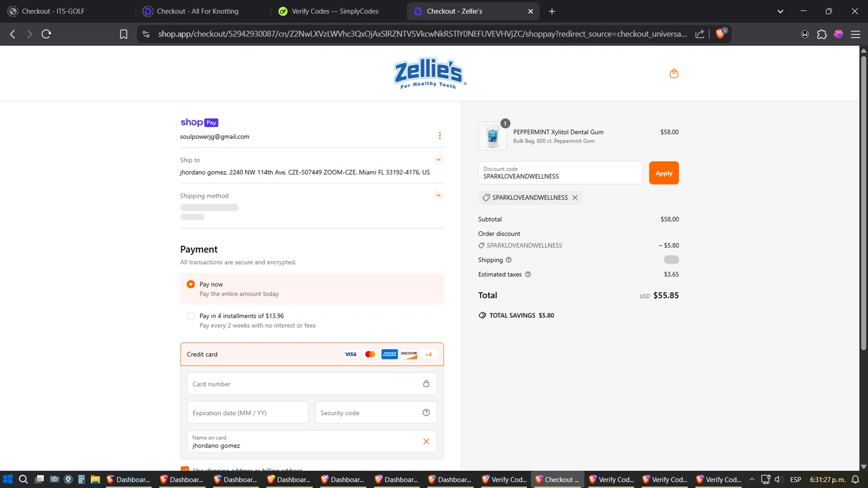Viewport: 868px width, 488px height.
Task: Go forward in browser history
Action: pyautogui.click(x=30, y=34)
